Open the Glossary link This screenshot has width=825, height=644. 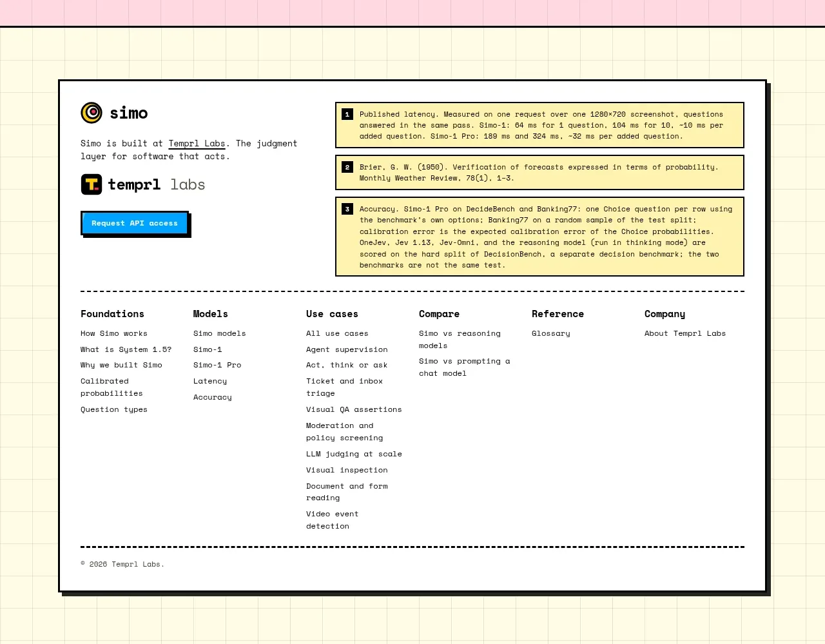click(551, 333)
